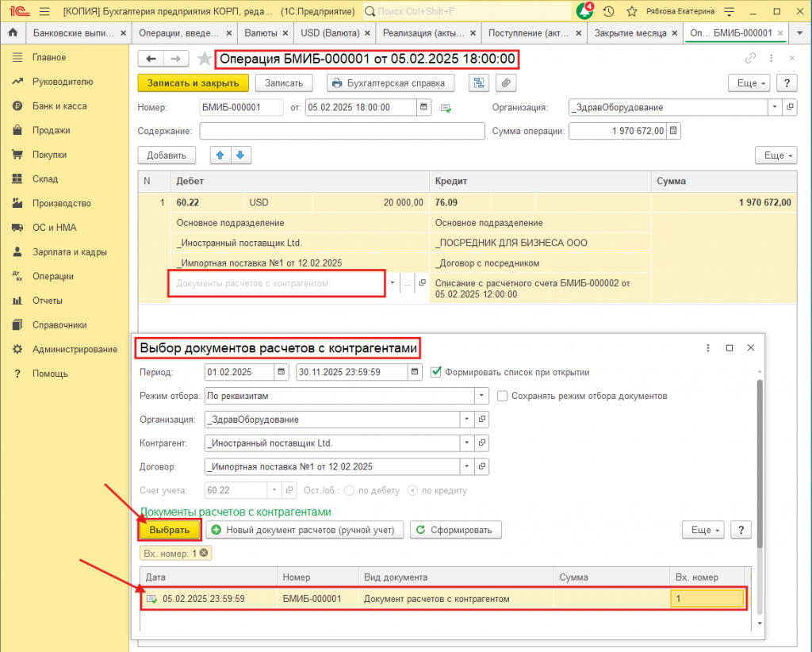812x652 pixels.
Task: Click the Содержание input field
Action: tap(342, 132)
